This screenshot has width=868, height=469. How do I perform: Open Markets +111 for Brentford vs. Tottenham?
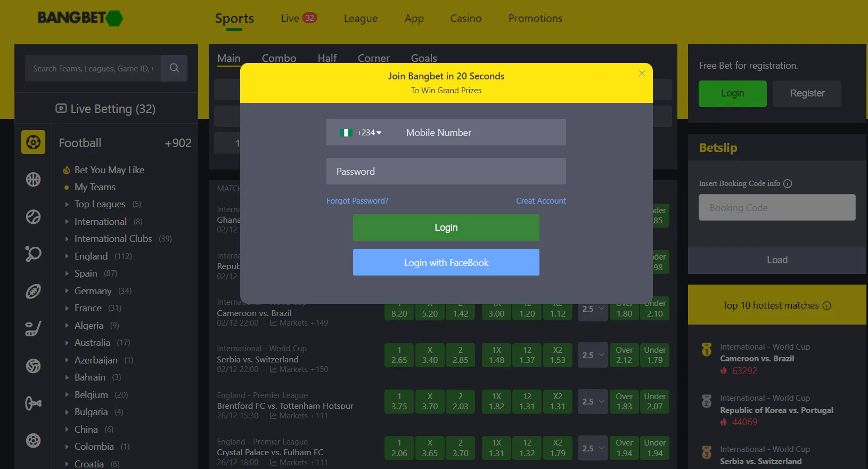tap(299, 416)
